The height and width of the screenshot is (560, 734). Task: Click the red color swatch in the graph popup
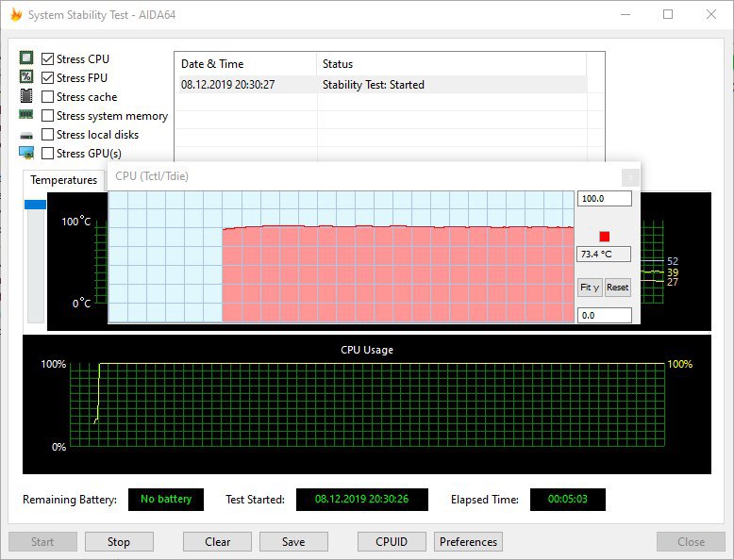[x=605, y=237]
